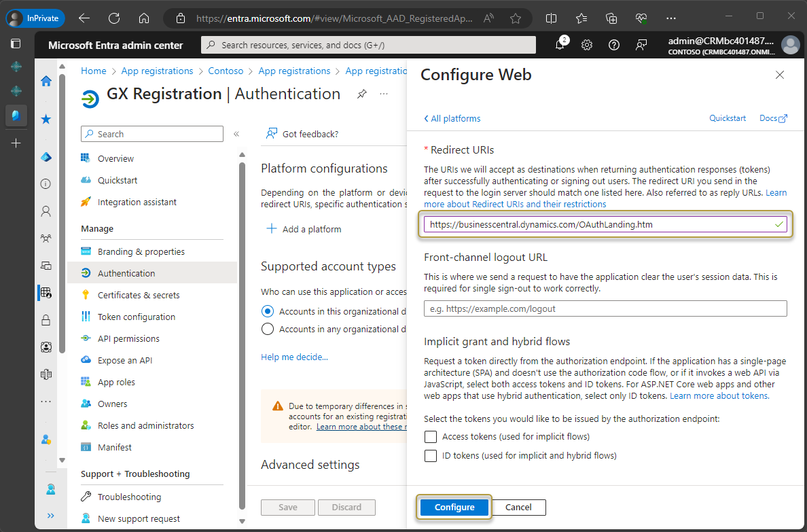Screen dimensions: 807x532
Task: Open the feedback icon in the header
Action: click(641, 45)
